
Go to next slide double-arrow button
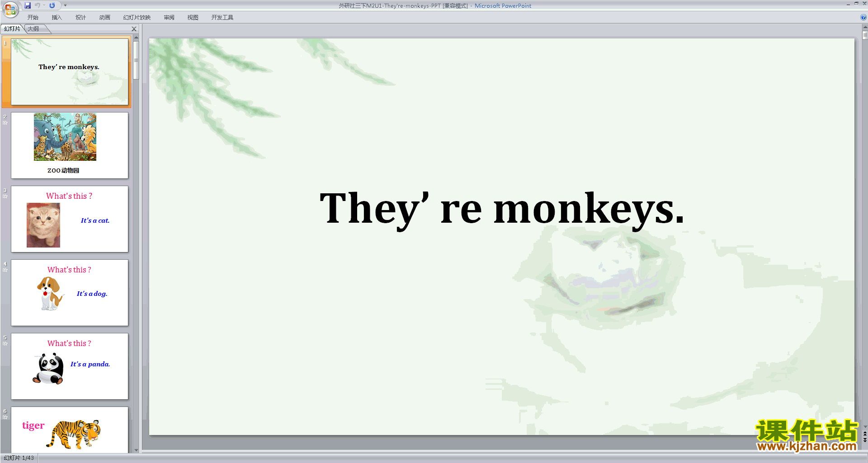[x=865, y=440]
